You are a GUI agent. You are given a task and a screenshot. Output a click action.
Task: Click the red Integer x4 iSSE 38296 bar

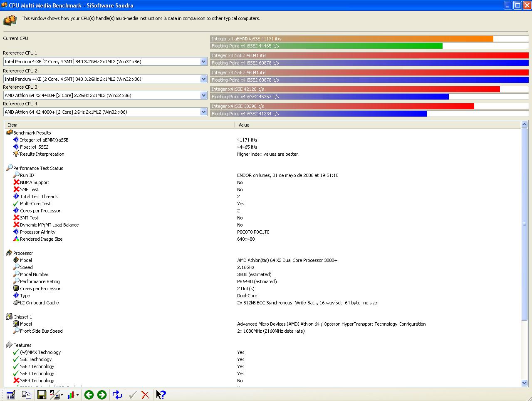click(342, 106)
